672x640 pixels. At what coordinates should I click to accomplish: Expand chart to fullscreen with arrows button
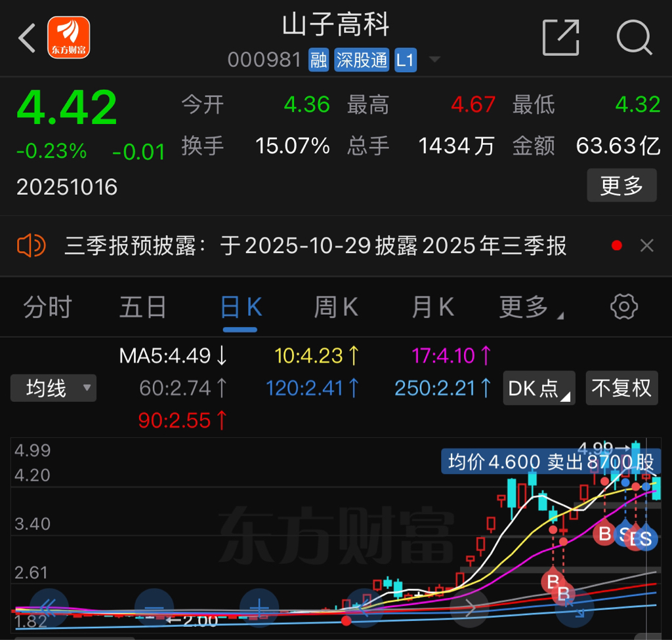575,608
